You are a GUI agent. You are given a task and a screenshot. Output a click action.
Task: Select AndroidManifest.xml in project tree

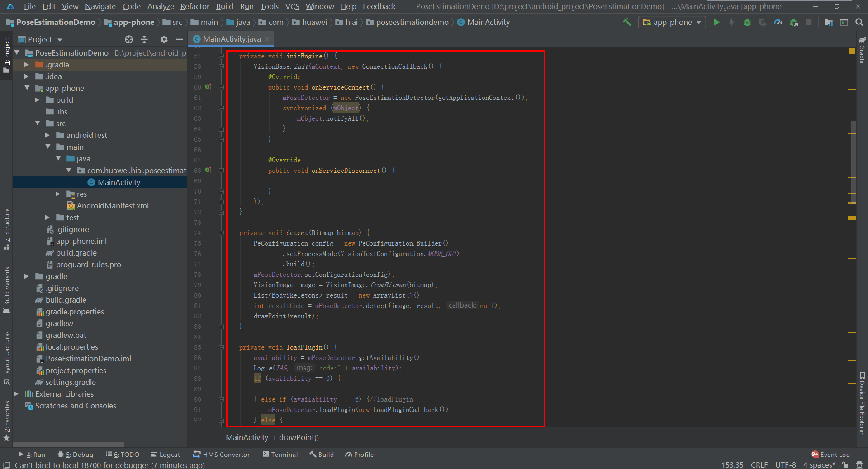pos(112,206)
